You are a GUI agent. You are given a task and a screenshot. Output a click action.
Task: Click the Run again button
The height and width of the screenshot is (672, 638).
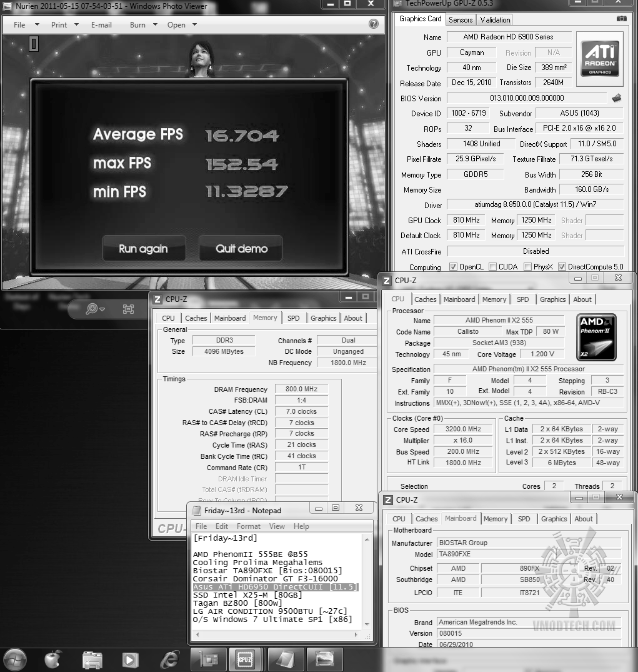(x=144, y=249)
